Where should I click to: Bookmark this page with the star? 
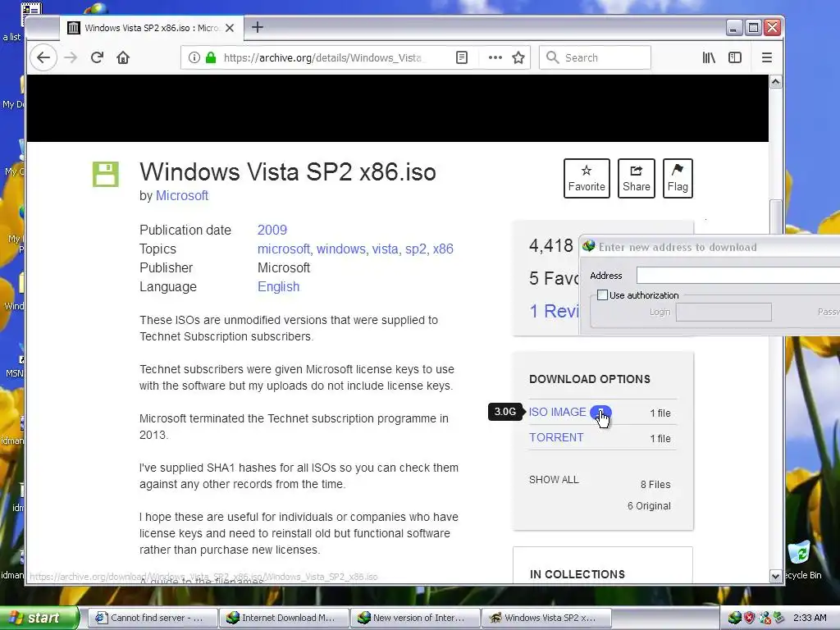(x=518, y=57)
